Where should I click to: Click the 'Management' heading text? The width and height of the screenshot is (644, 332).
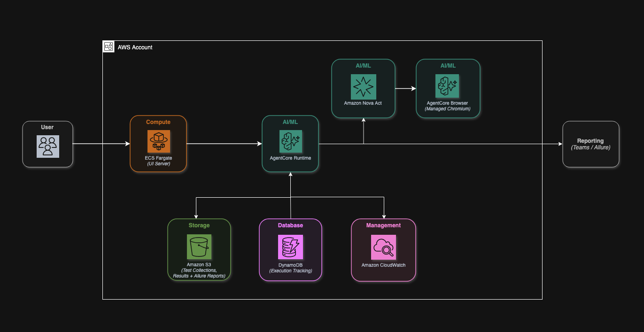[383, 225]
